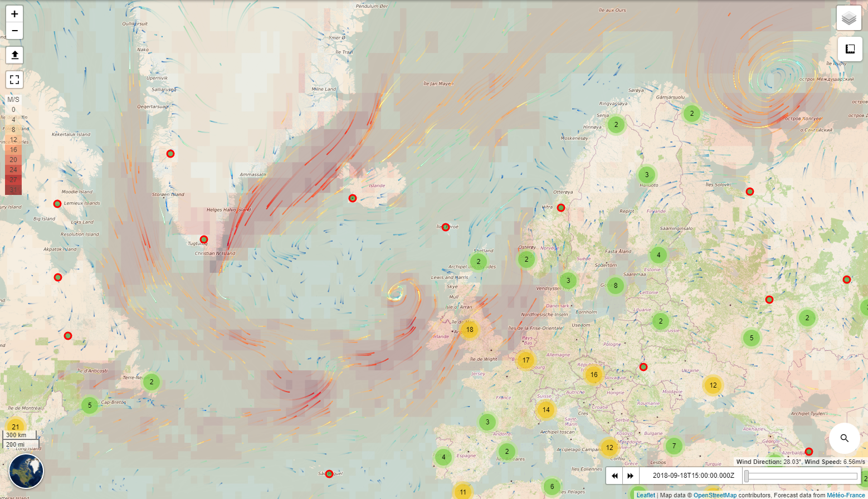Open the OpenStreetMap contributors link

coord(715,495)
